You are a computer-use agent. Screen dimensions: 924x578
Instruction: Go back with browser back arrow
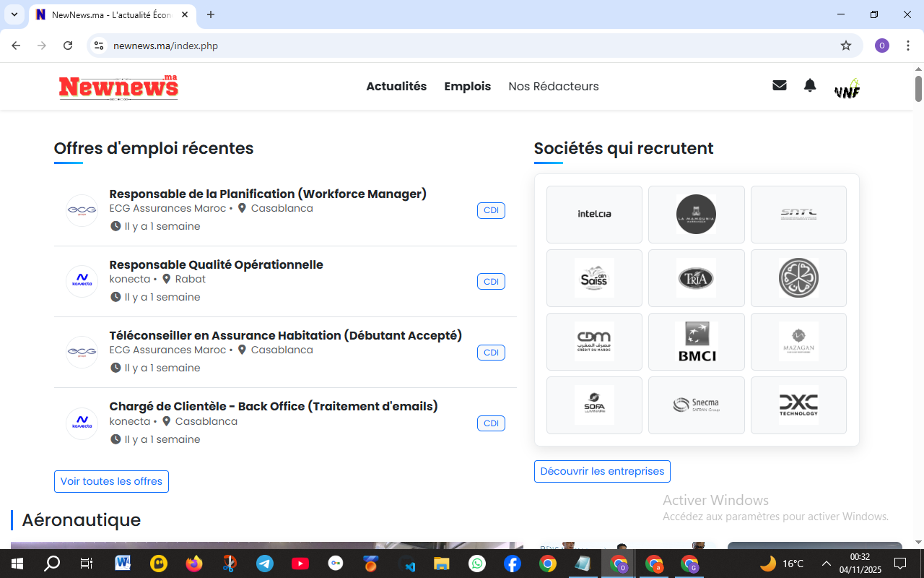(16, 46)
